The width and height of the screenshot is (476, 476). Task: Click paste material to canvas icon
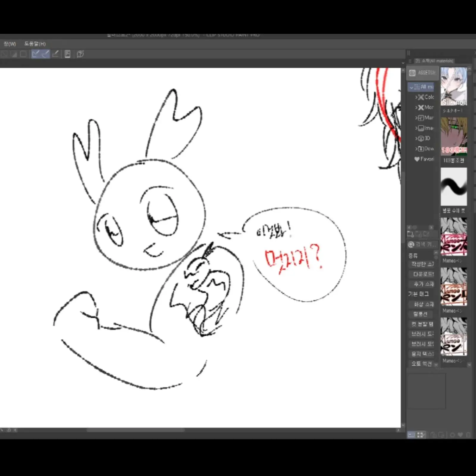point(433,435)
